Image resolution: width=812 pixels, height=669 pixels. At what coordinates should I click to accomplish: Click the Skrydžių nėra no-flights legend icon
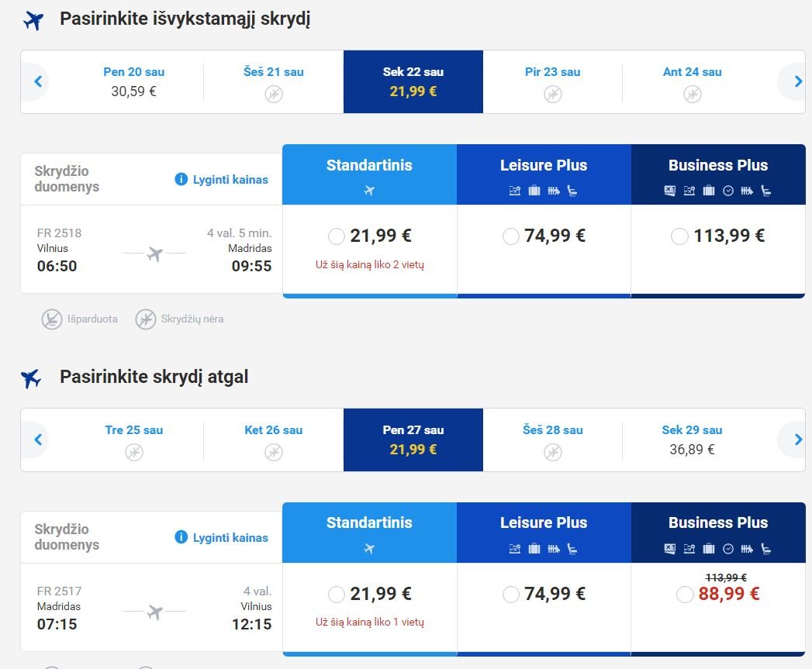pos(146,319)
